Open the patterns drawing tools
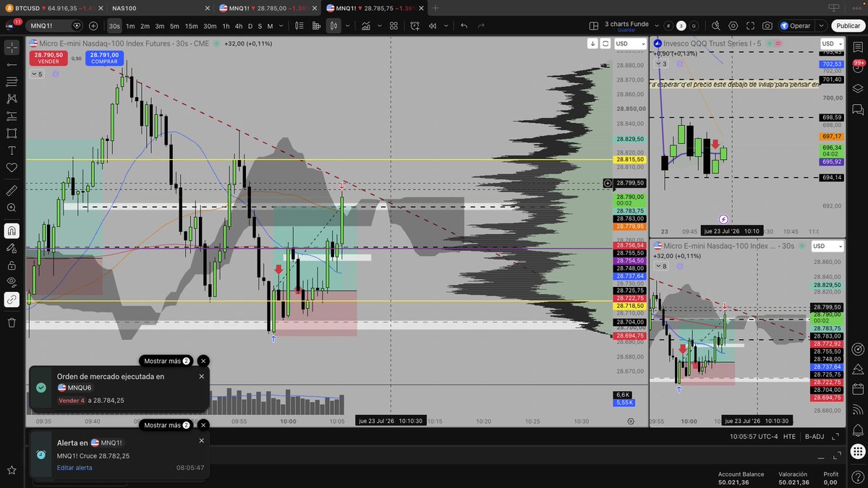Viewport: 868px width, 488px height. [12, 99]
